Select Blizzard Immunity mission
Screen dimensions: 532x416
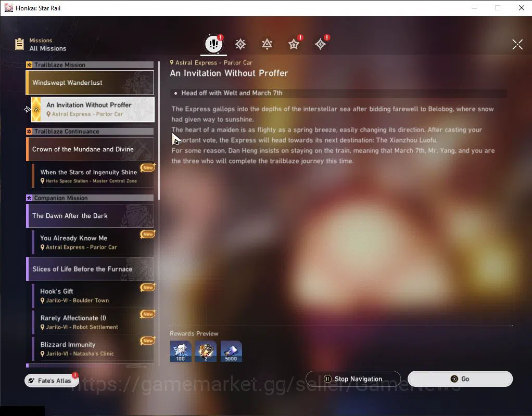coord(93,348)
